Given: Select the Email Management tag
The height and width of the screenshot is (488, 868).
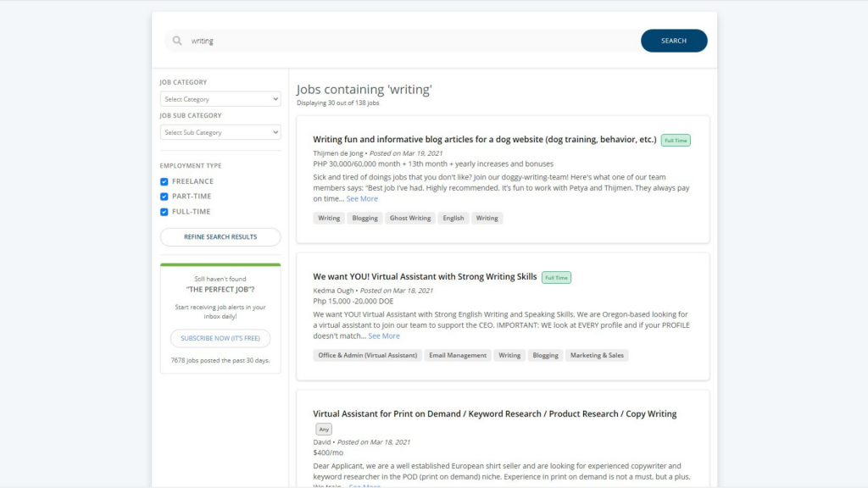Looking at the screenshot, I should 458,355.
